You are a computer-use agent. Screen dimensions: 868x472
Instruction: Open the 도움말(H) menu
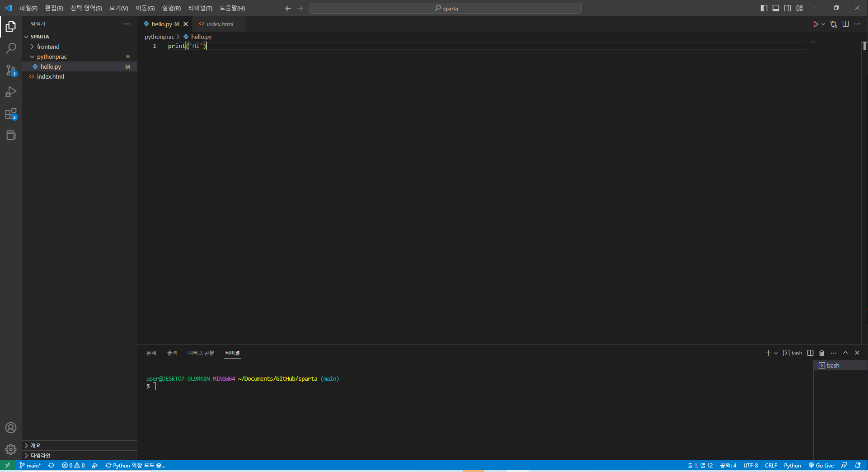point(232,8)
